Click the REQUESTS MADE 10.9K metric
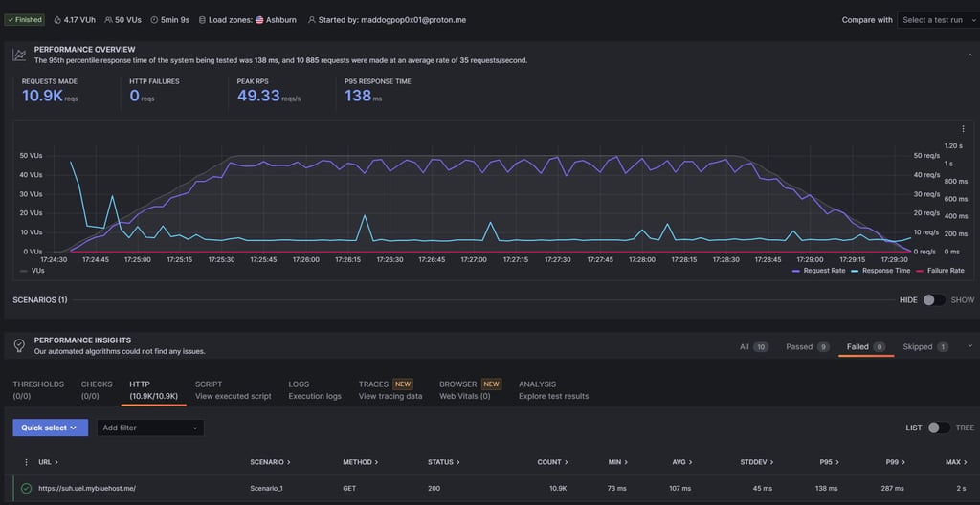Viewport: 980px width, 505px height. click(50, 91)
